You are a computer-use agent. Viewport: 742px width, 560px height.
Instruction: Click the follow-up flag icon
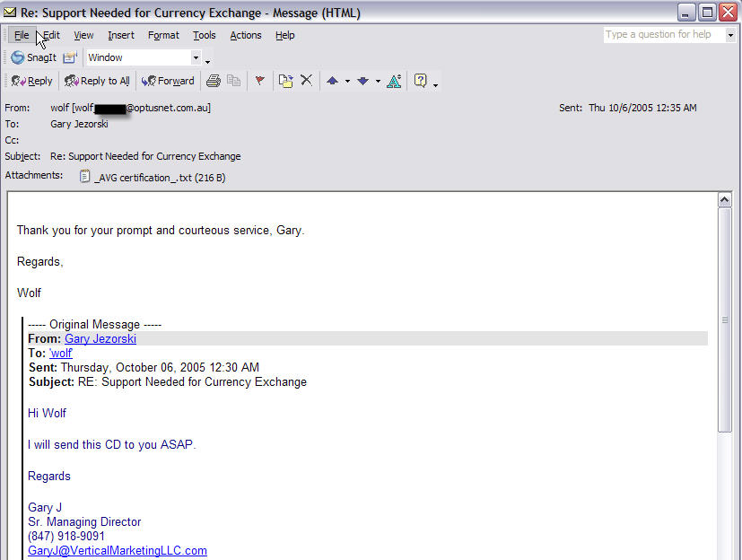pyautogui.click(x=260, y=81)
